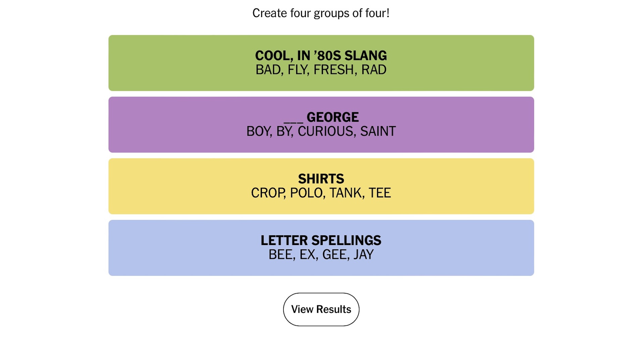Click the CROP, POLO, TANK, TEE words

(x=321, y=193)
